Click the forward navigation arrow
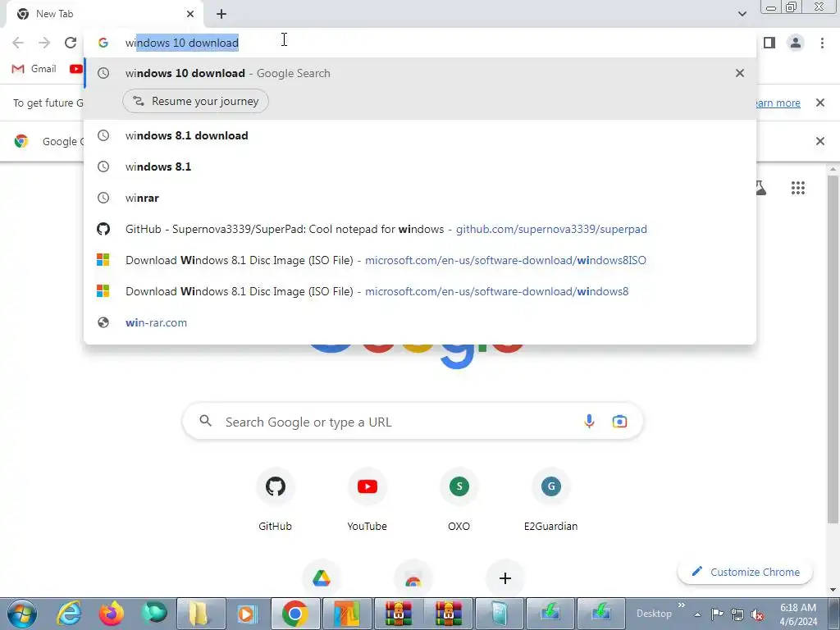The height and width of the screenshot is (630, 840). click(44, 43)
